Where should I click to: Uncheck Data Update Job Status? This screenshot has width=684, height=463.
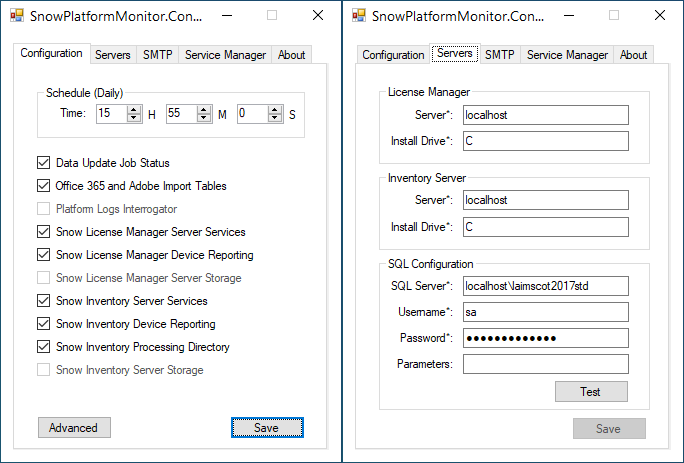click(x=44, y=163)
